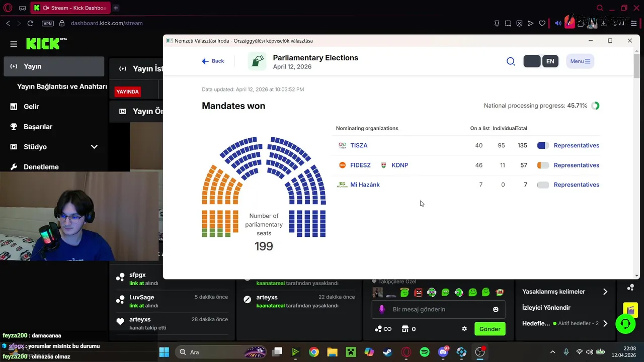Click the YAYINDA live badge

(x=127, y=92)
